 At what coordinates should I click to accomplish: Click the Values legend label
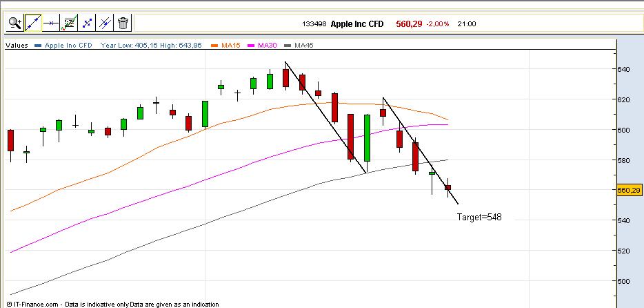17,46
